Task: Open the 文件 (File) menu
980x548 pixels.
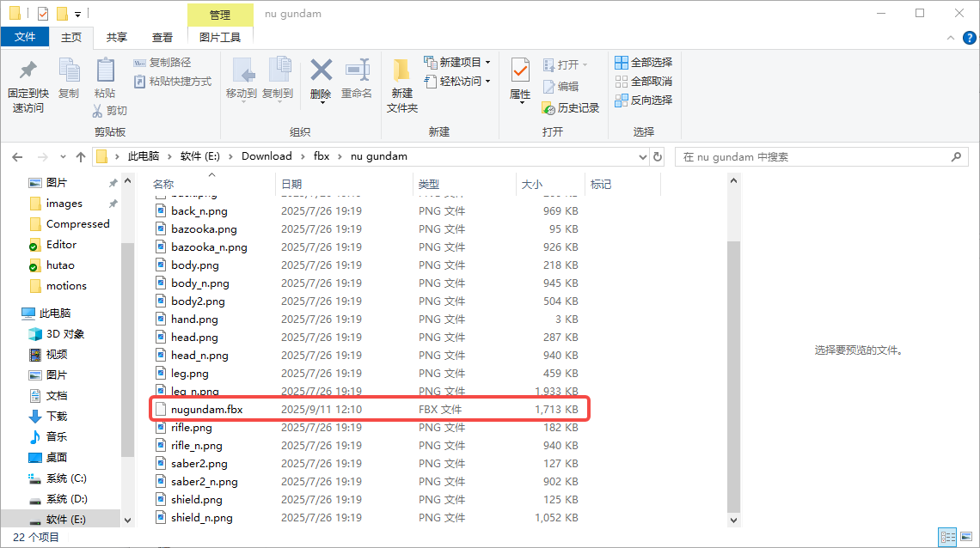Action: point(25,38)
